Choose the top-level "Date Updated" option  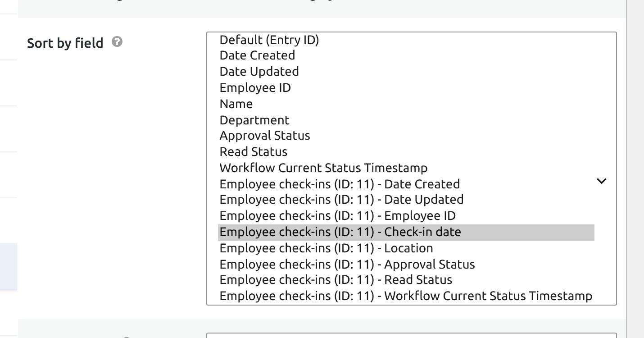point(406,72)
